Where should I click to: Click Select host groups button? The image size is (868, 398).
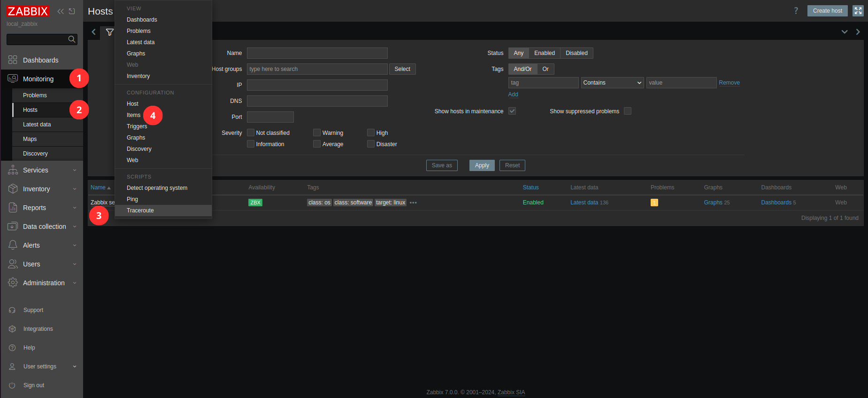tap(402, 69)
